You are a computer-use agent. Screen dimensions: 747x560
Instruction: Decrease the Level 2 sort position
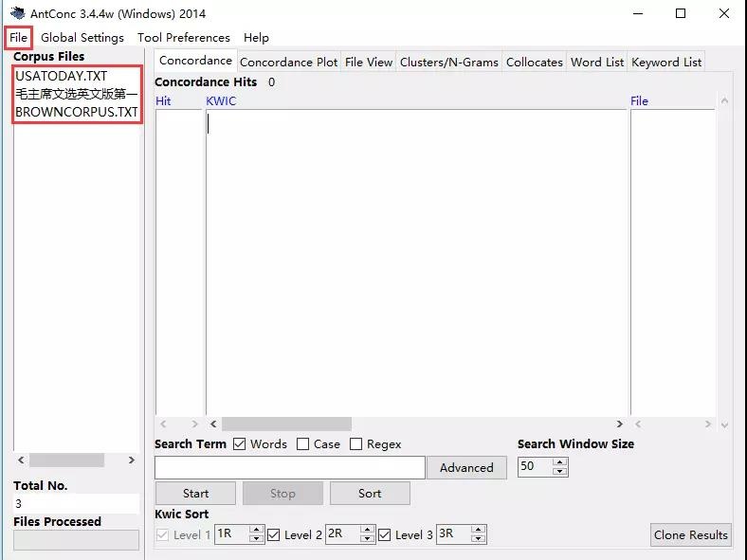(x=367, y=539)
